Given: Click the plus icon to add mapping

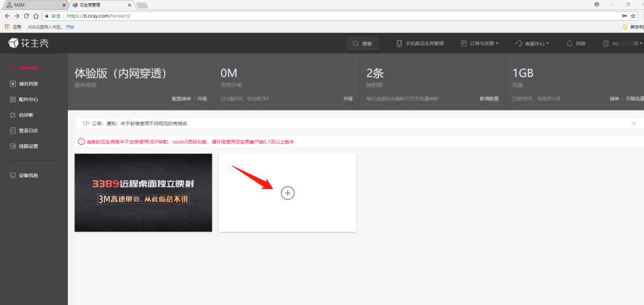Looking at the screenshot, I should coord(287,192).
